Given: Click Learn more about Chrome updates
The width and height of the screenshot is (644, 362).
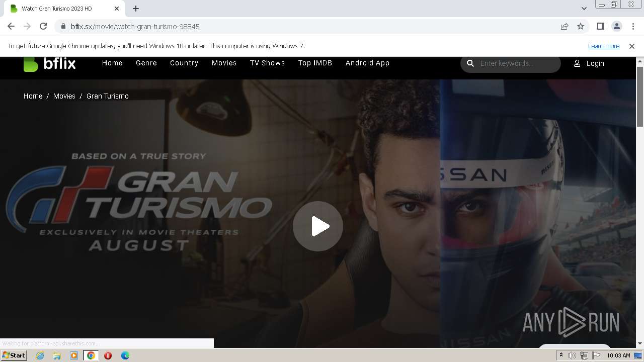Looking at the screenshot, I should [x=604, y=46].
